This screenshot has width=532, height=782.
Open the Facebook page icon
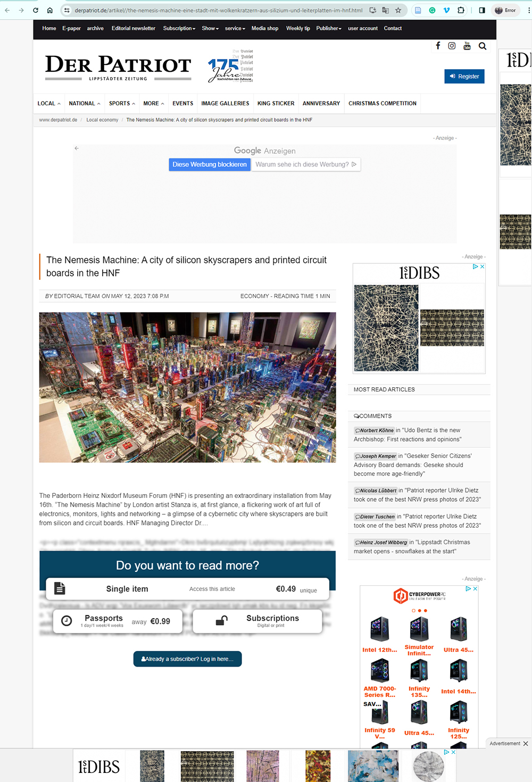coord(438,46)
